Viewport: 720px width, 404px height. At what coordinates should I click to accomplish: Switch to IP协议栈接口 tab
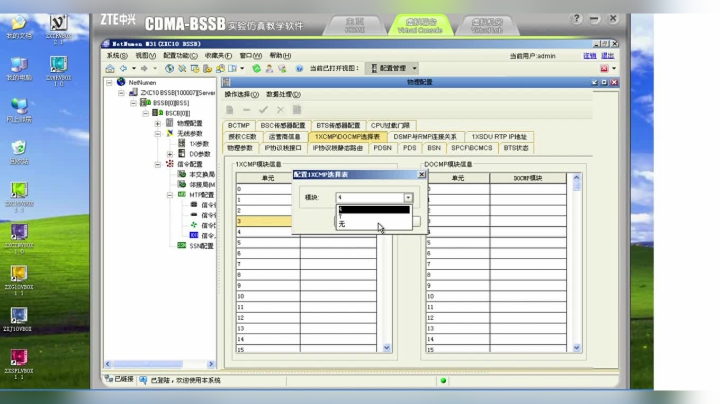[x=283, y=148]
